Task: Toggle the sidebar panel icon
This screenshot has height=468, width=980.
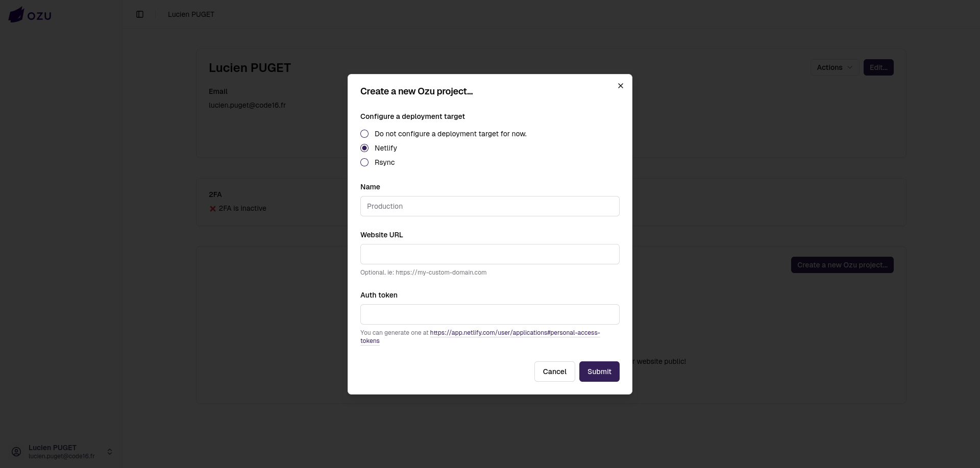Action: [140, 14]
